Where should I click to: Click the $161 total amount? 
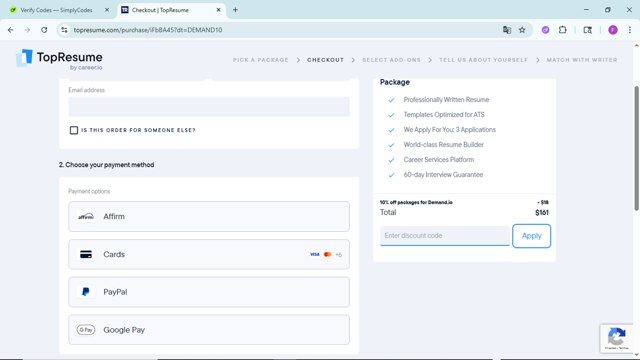click(542, 213)
